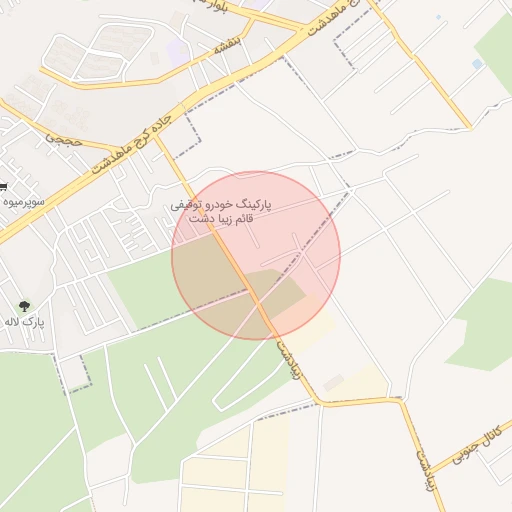Click the gray building south of the circle
Image resolution: width=512 pixels, height=512 pixels.
(x=333, y=382)
